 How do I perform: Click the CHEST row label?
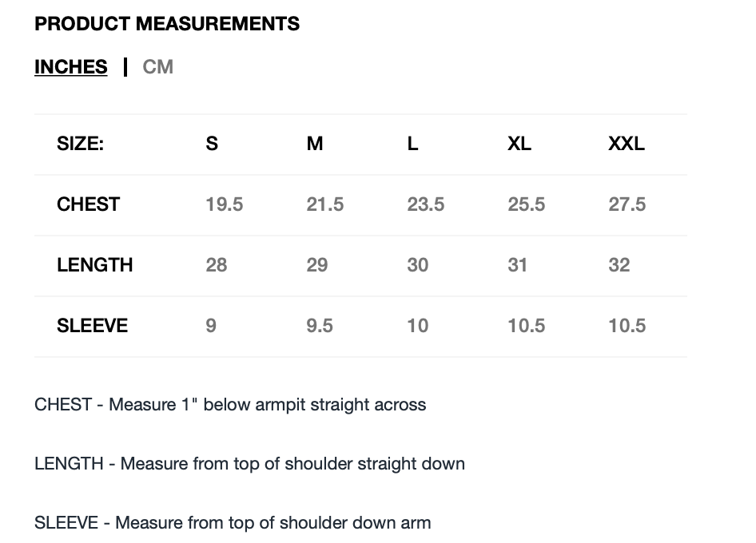coord(88,204)
